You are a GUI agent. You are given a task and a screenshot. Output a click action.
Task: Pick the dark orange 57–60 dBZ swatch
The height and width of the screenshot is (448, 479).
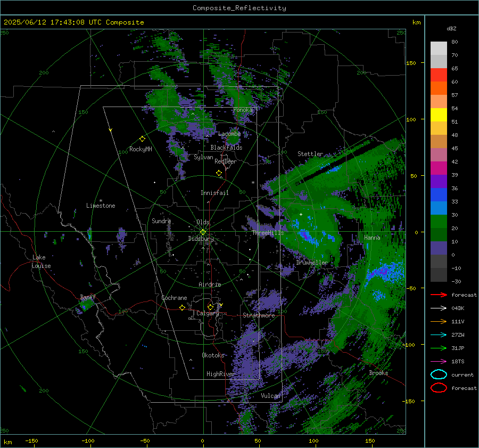pyautogui.click(x=439, y=88)
